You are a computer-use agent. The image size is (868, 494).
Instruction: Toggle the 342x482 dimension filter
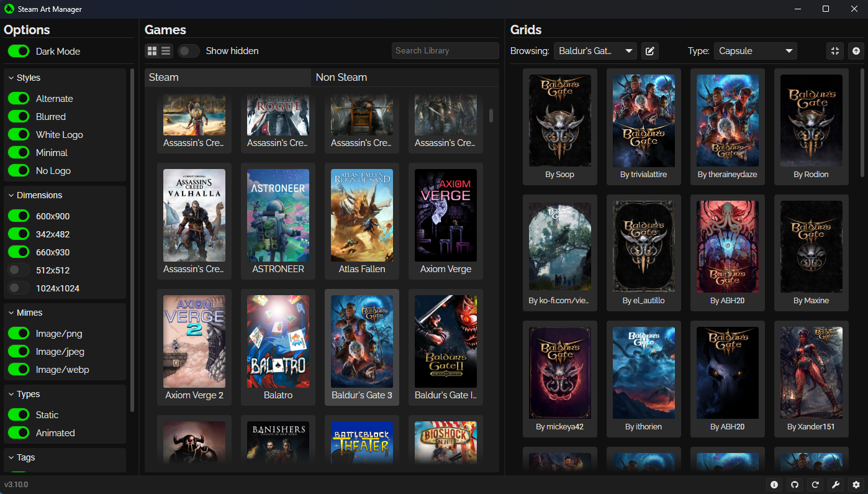(19, 234)
